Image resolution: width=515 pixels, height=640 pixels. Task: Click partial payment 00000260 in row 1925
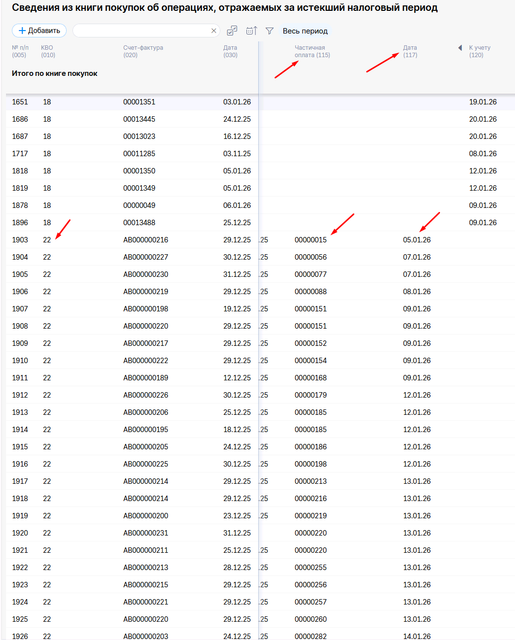pyautogui.click(x=311, y=619)
